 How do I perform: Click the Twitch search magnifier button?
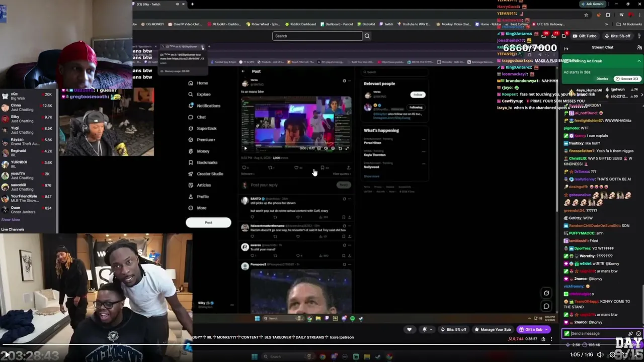[x=367, y=36]
